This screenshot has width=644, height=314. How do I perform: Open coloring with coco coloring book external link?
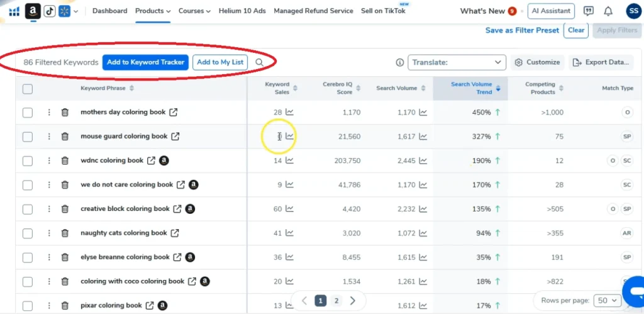pyautogui.click(x=192, y=281)
